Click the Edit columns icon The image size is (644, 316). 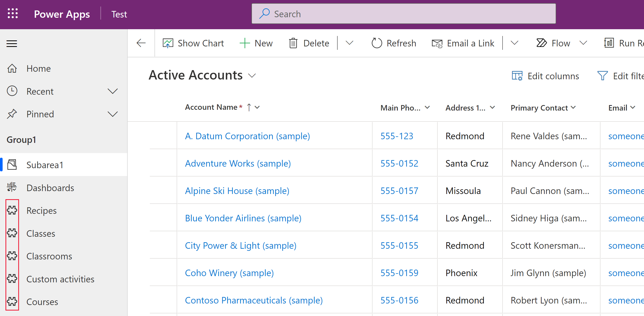[516, 76]
